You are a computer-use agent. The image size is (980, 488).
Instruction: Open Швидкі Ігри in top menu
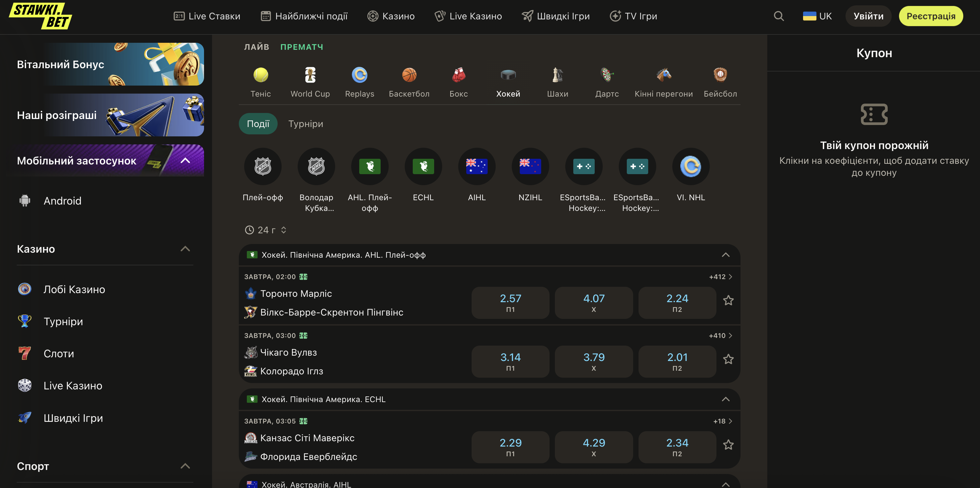click(556, 16)
